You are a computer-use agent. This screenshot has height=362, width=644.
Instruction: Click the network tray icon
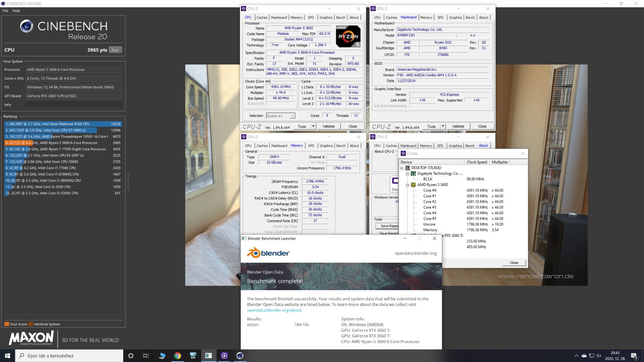pos(591,355)
